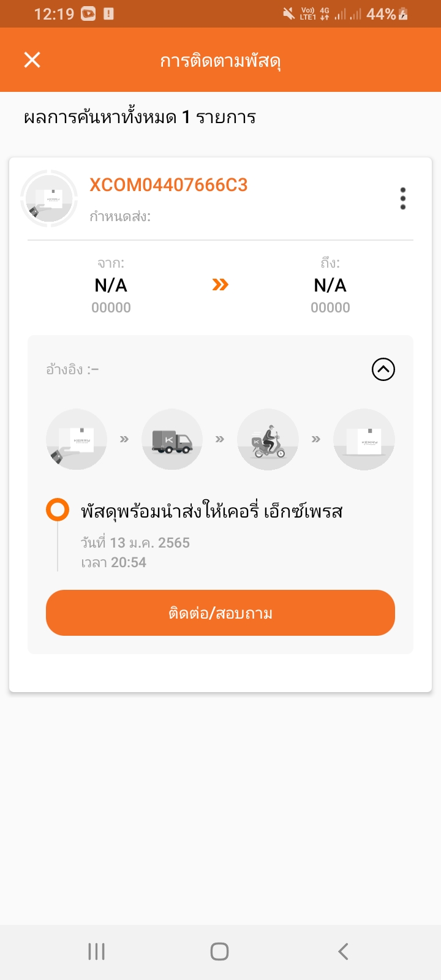This screenshot has width=441, height=980.
Task: Tap the orange double-arrow between origin and destination
Action: [220, 284]
